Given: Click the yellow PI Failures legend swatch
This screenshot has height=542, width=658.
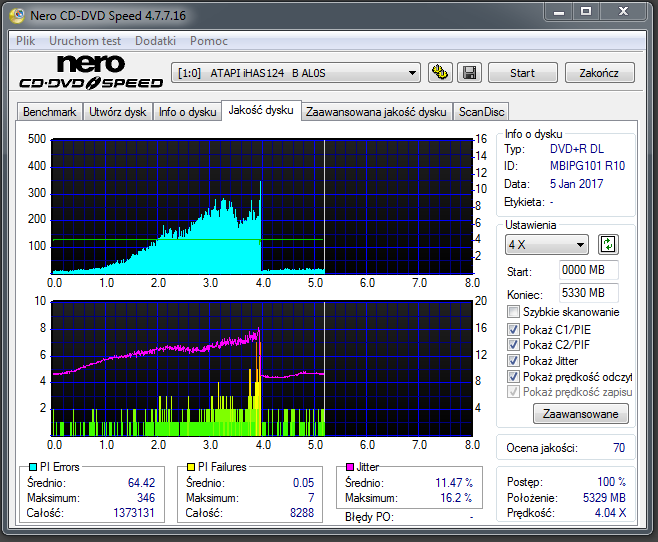Looking at the screenshot, I should point(191,467).
